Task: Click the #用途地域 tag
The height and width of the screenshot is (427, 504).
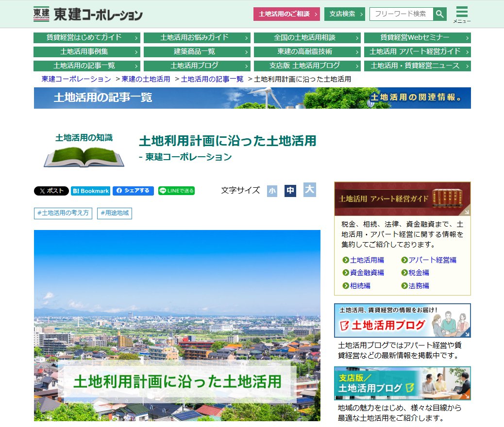Action: coord(115,213)
